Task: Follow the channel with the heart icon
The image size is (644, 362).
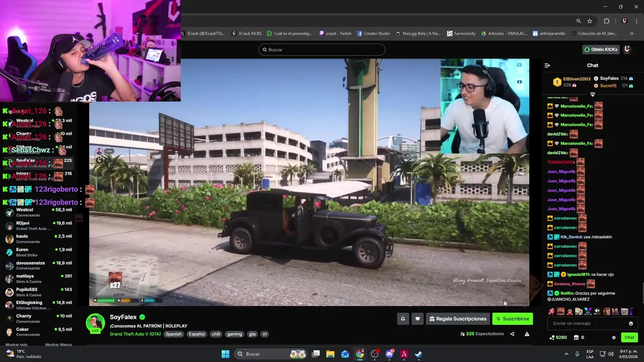Action: [417, 319]
